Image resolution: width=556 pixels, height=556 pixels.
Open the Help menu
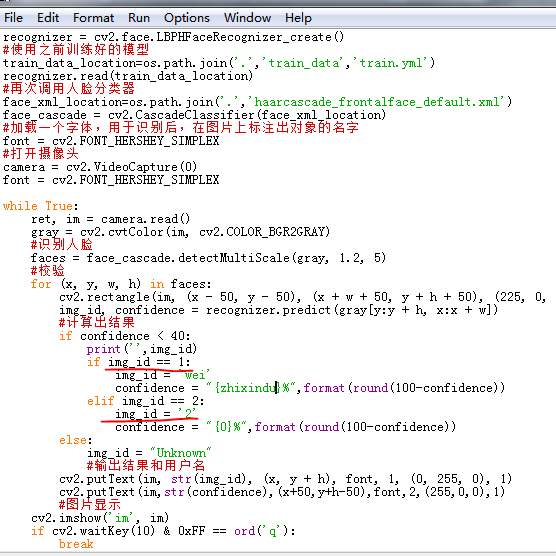(298, 18)
